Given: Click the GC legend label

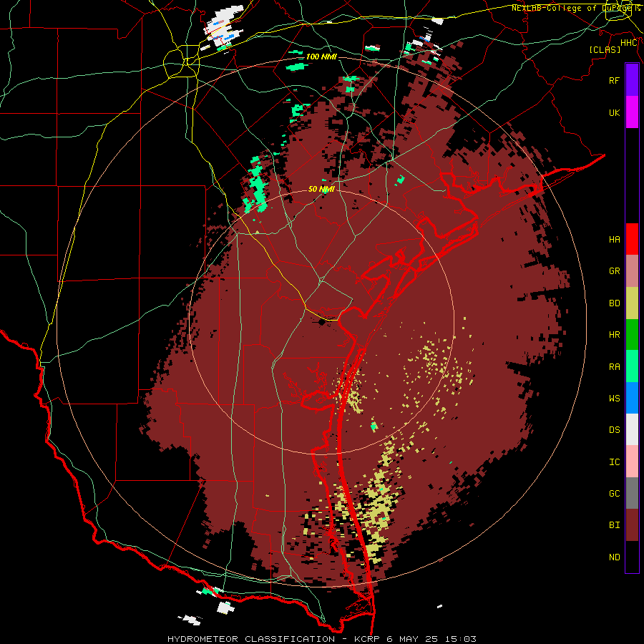Looking at the screenshot, I should [614, 493].
